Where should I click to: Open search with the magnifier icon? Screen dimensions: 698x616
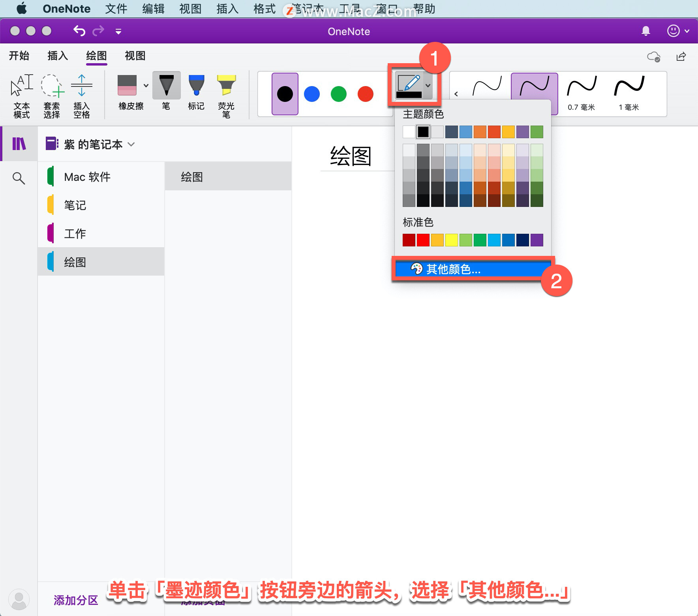click(19, 178)
